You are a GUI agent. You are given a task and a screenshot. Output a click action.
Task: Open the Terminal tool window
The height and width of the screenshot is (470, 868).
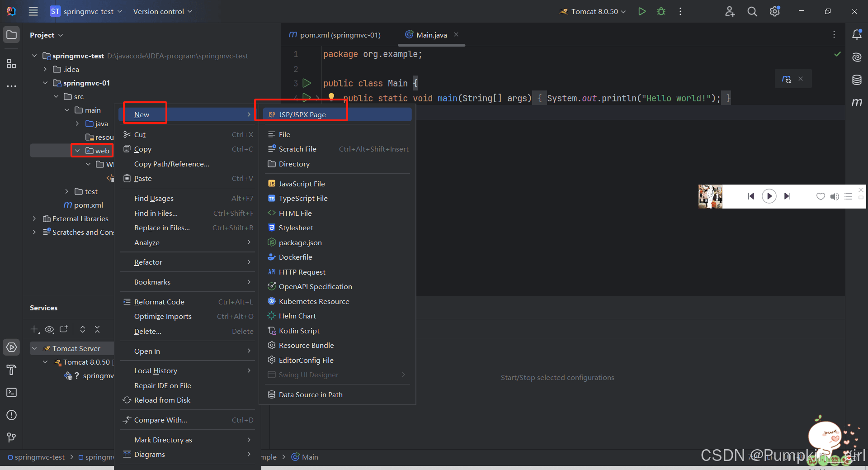tap(11, 392)
